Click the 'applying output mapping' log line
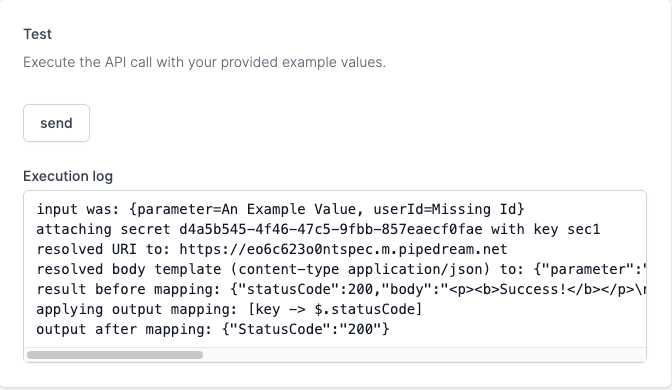The height and width of the screenshot is (390, 672). pos(229,309)
